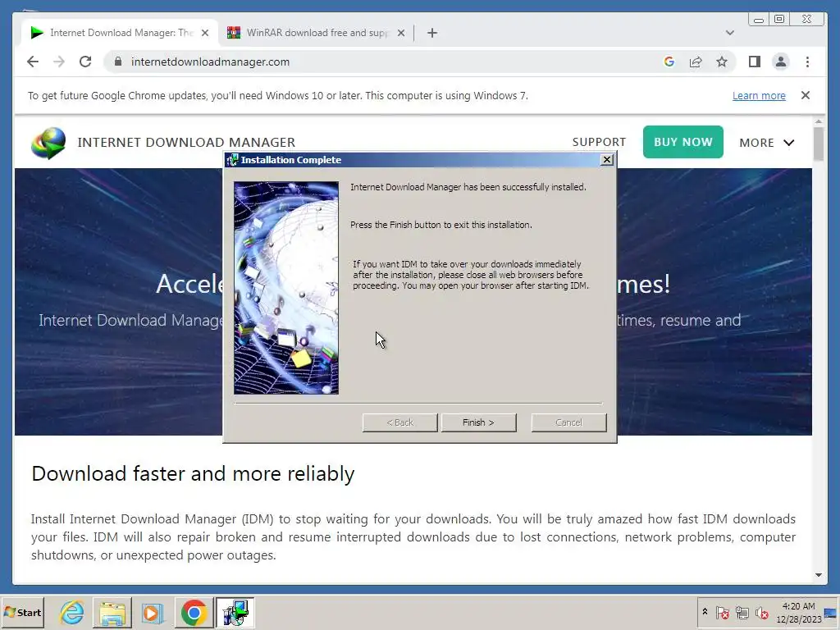The width and height of the screenshot is (840, 630).
Task: Open Chrome tab search dropdown
Action: tap(729, 33)
